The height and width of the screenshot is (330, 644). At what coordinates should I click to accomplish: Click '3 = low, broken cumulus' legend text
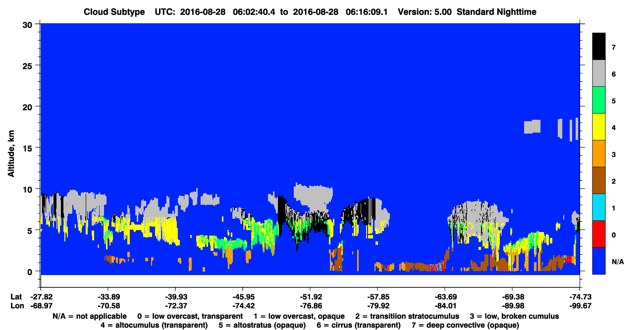515,316
